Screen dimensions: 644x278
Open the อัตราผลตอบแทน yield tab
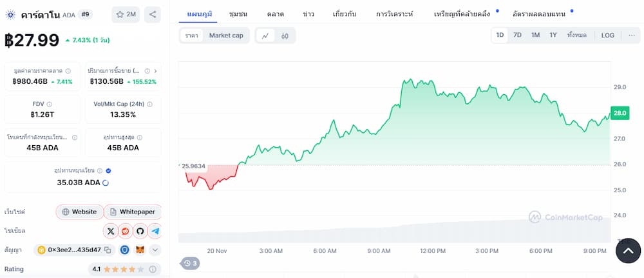click(x=539, y=14)
